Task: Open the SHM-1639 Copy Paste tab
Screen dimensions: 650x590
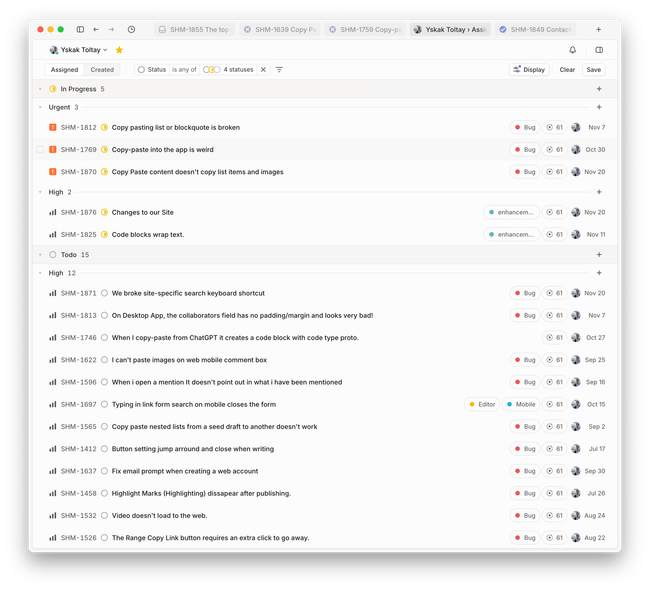Action: click(281, 30)
